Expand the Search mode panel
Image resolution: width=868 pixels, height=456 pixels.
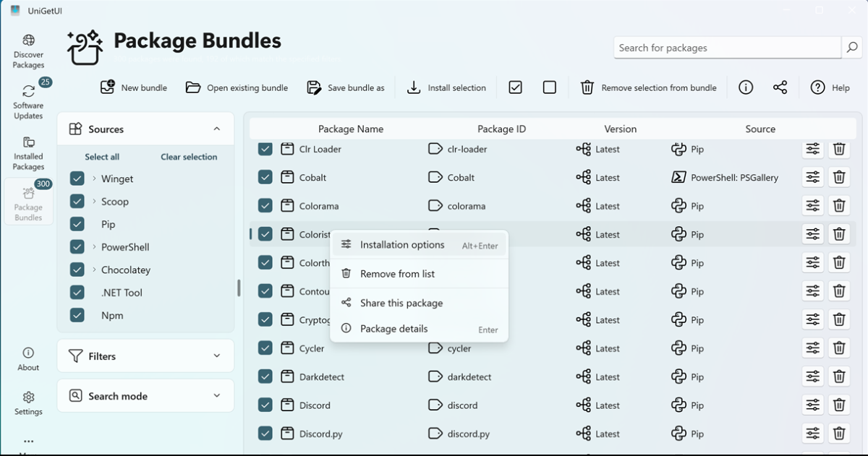(145, 396)
